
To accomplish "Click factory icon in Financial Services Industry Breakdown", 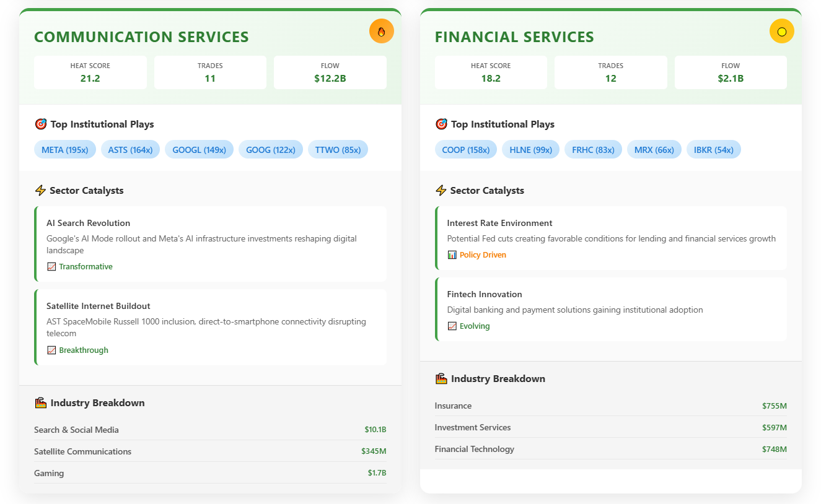I will (441, 379).
